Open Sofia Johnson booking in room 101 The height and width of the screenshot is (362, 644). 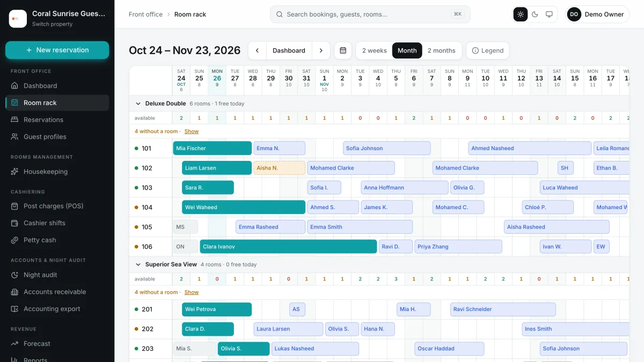pyautogui.click(x=387, y=148)
